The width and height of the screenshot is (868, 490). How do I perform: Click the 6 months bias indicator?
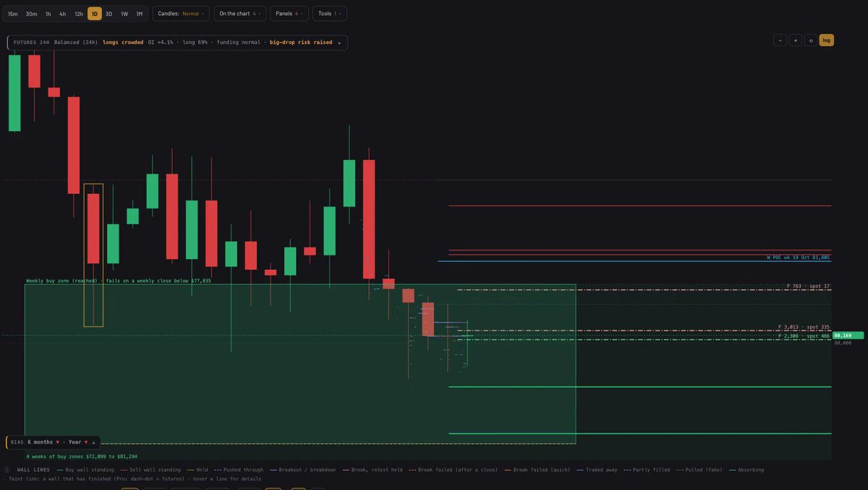(x=43, y=442)
